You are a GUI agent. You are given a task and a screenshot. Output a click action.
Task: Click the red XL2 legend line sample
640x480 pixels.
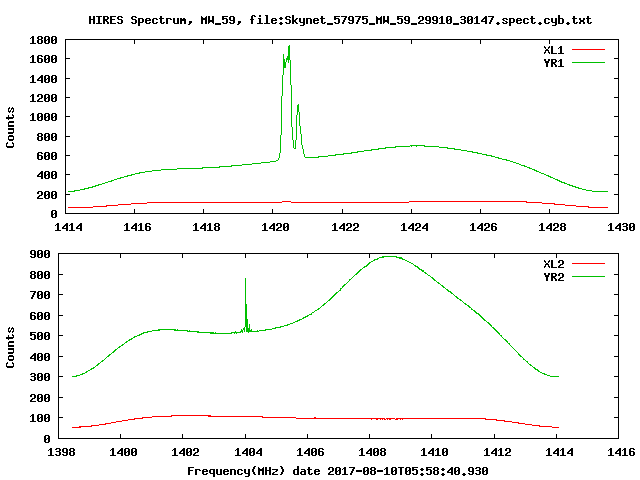tap(588, 264)
